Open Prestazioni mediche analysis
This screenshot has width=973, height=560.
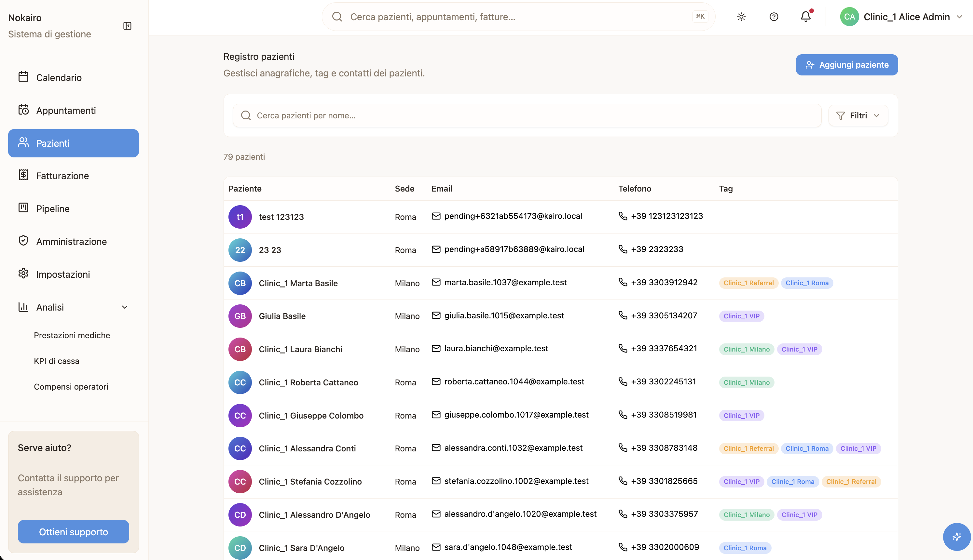pos(72,335)
